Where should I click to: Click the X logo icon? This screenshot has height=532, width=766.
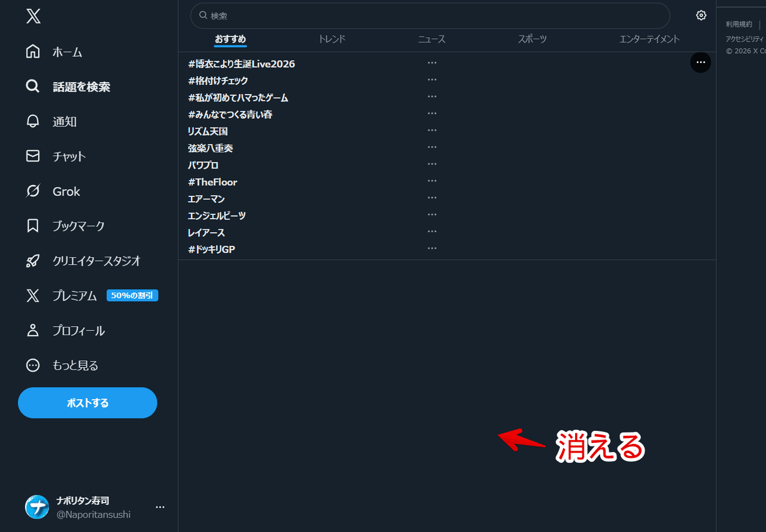click(x=34, y=17)
